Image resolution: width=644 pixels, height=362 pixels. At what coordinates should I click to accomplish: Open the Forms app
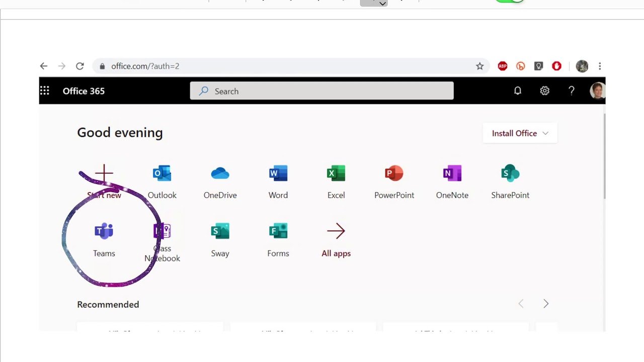[278, 240]
